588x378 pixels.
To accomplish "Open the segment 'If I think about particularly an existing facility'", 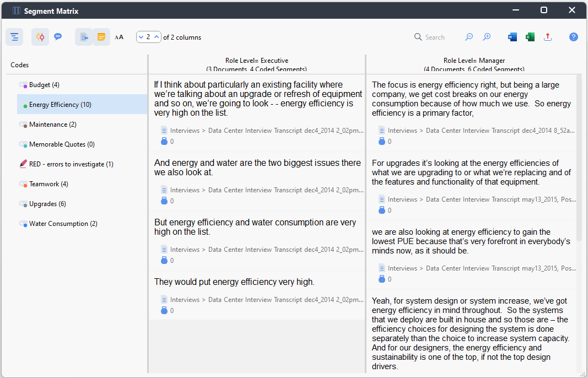I will [x=258, y=99].
